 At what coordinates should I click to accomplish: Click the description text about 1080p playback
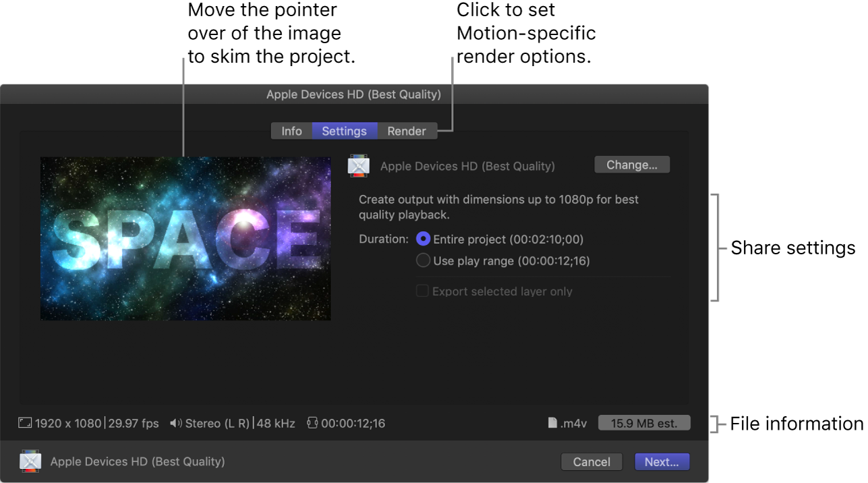click(x=498, y=207)
